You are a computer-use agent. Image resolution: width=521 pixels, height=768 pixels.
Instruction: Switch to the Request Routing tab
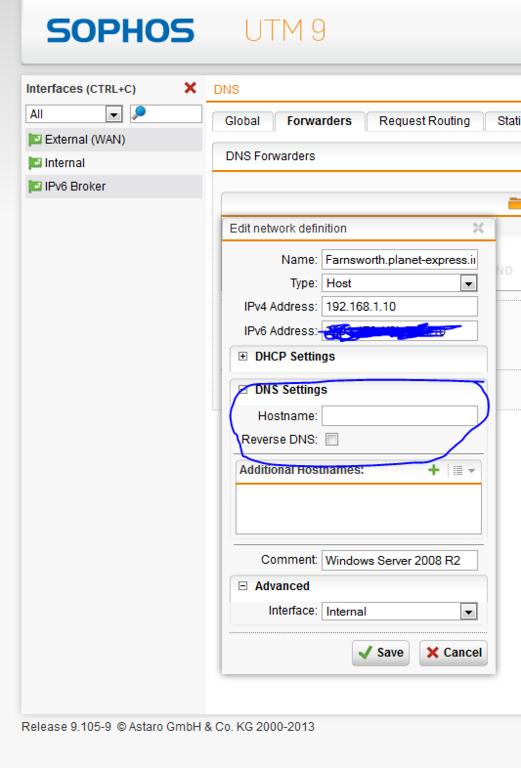[424, 121]
